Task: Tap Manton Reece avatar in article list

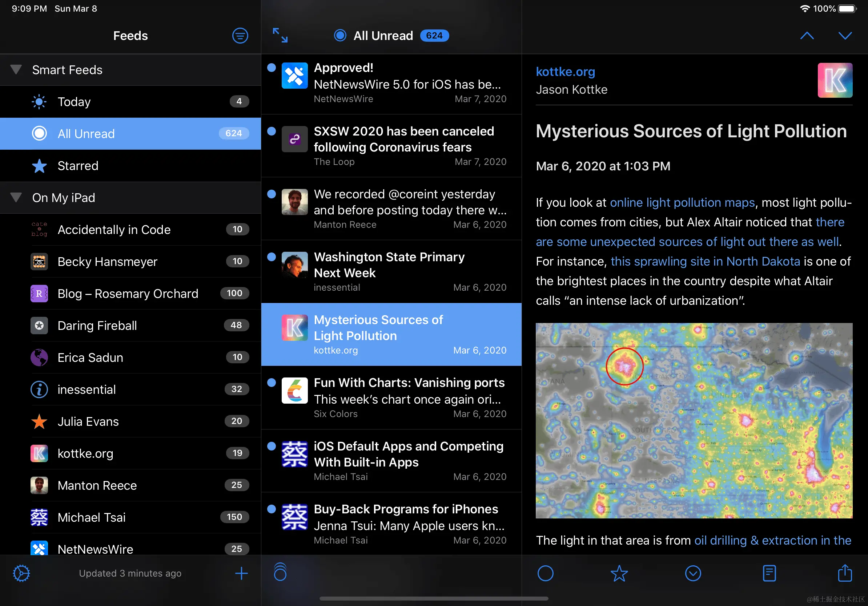Action: click(x=294, y=202)
